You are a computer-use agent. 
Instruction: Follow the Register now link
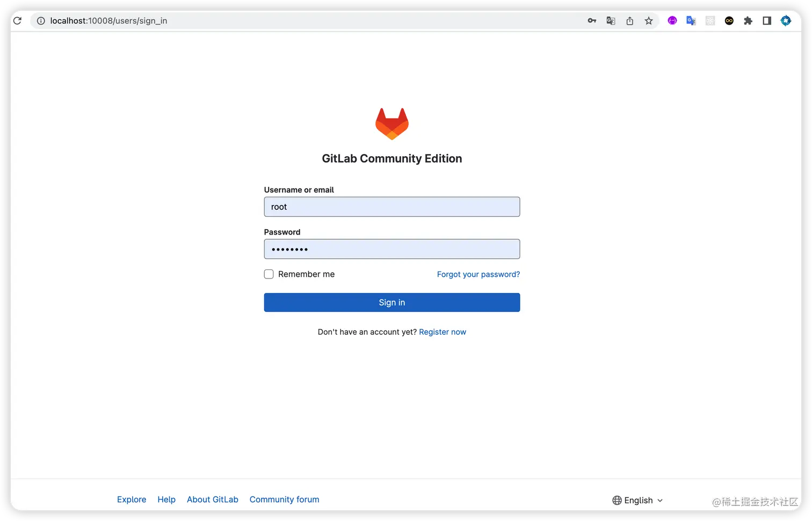tap(443, 332)
